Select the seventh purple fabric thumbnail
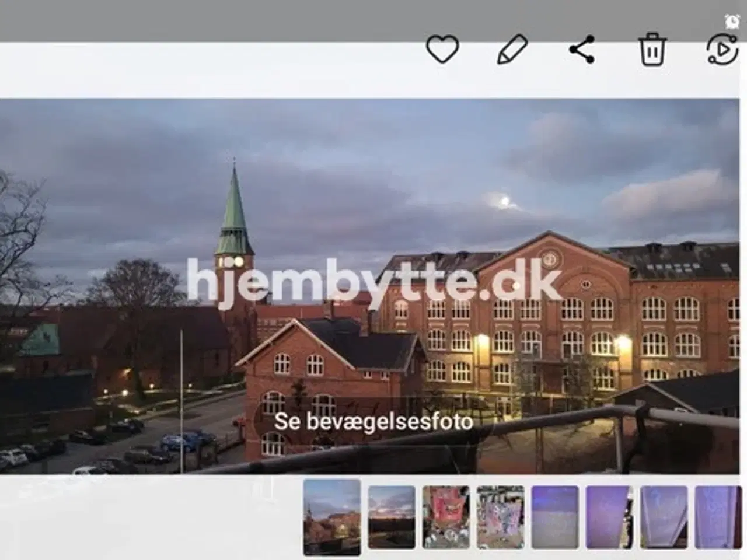This screenshot has height=560, width=747. click(x=664, y=517)
